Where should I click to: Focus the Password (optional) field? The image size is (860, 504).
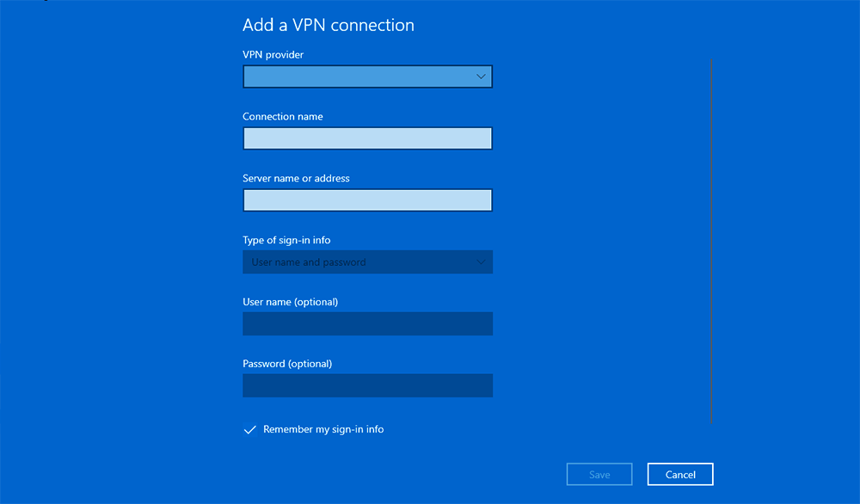(x=367, y=385)
